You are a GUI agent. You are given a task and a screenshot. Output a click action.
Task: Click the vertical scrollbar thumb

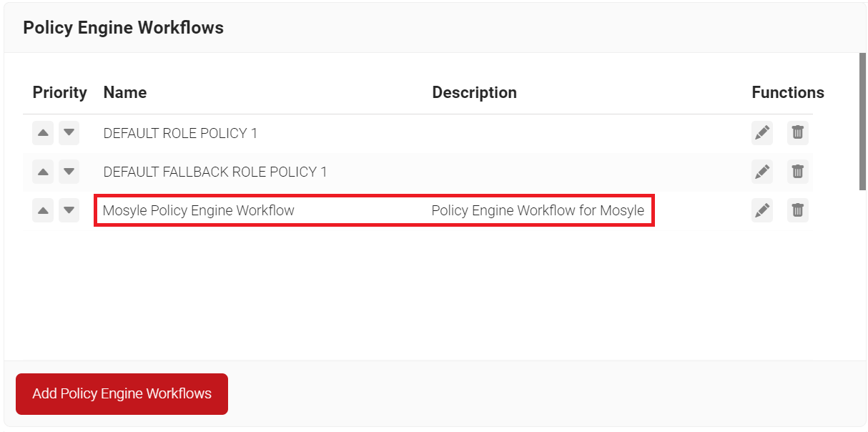click(x=862, y=122)
